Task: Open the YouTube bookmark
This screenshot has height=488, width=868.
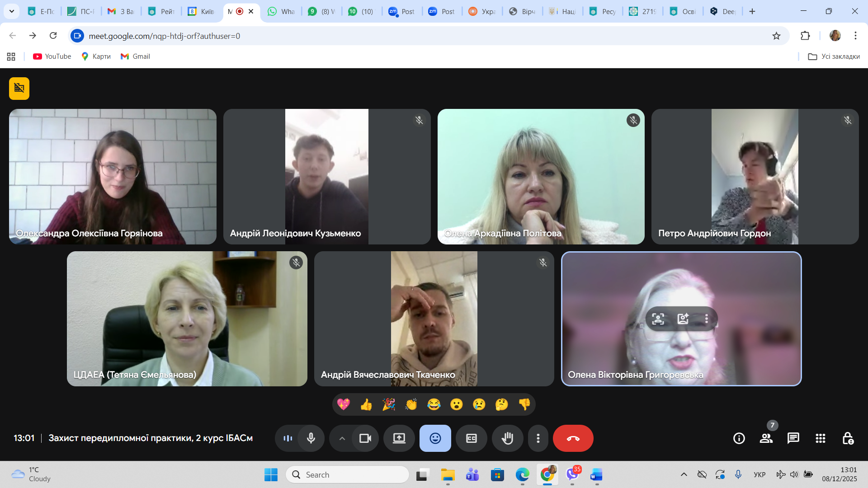Action: click(x=52, y=56)
